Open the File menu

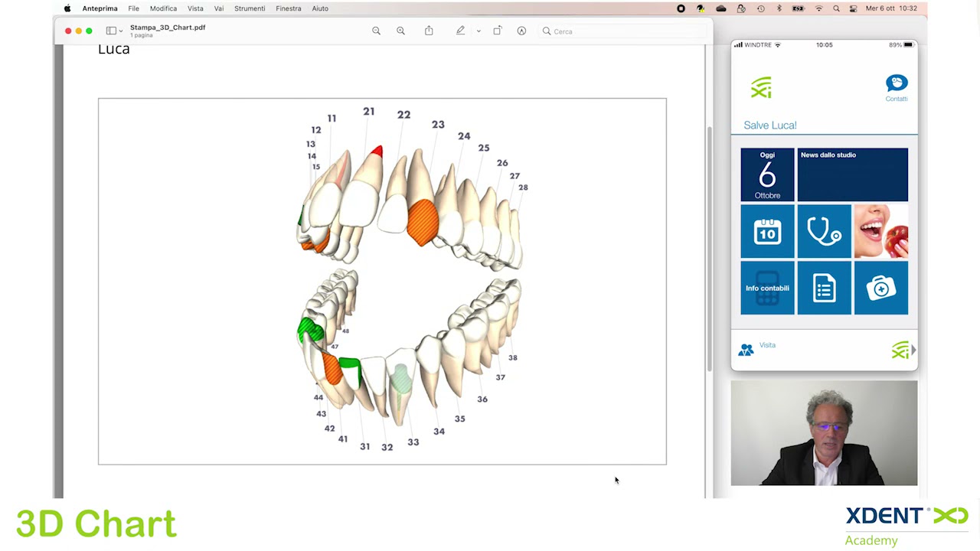coord(133,8)
